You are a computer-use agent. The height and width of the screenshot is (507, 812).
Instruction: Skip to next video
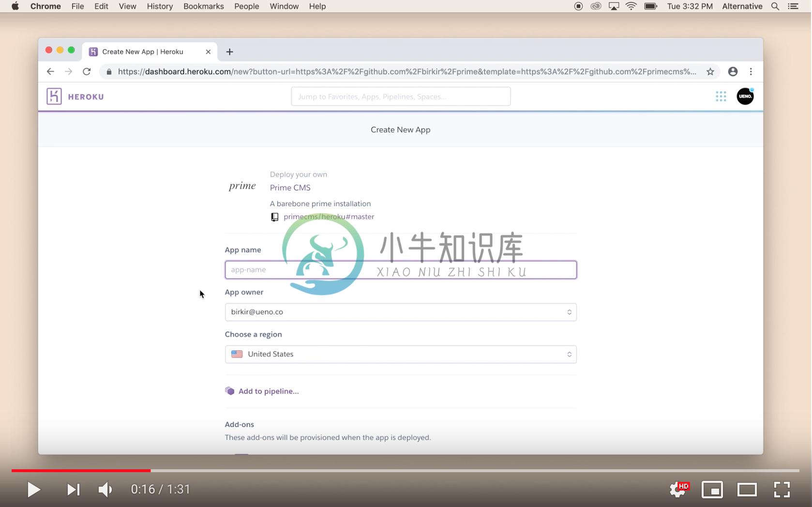[73, 490]
